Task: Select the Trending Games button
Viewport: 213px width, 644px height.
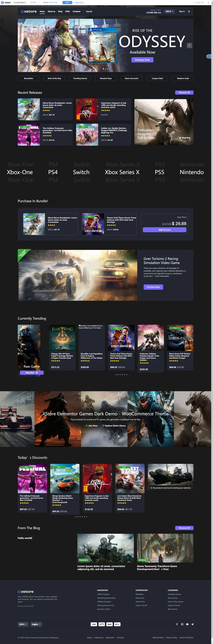Action: click(x=80, y=78)
